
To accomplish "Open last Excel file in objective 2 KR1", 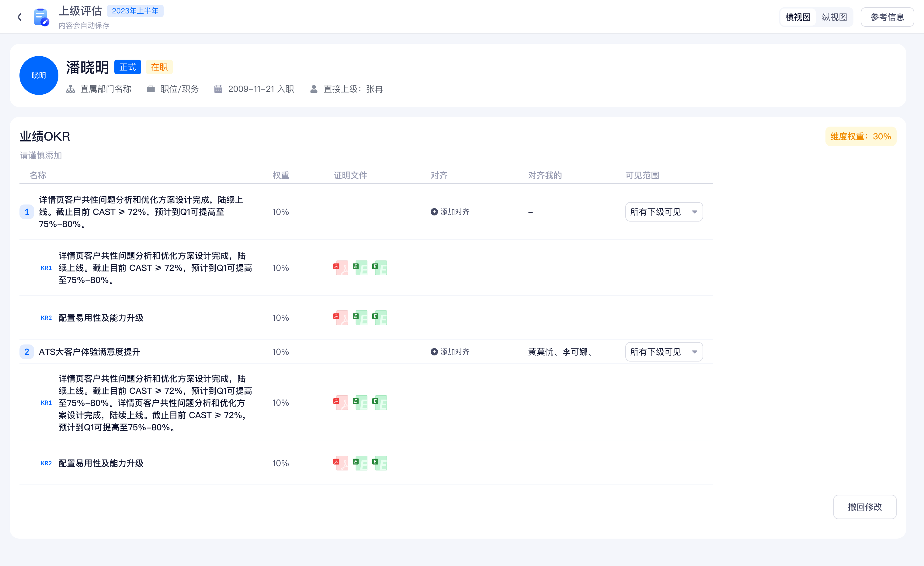I will pos(380,403).
